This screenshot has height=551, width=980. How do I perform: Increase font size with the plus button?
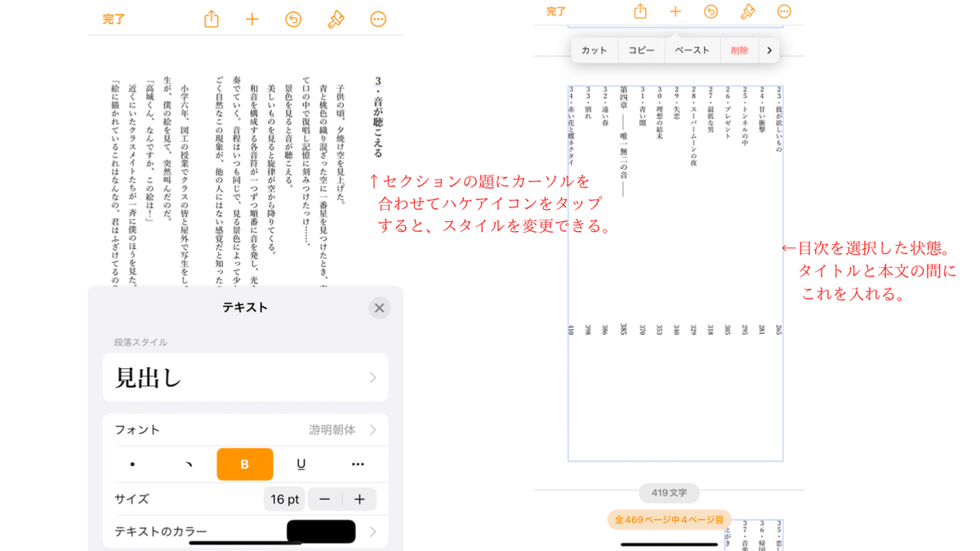[x=359, y=499]
